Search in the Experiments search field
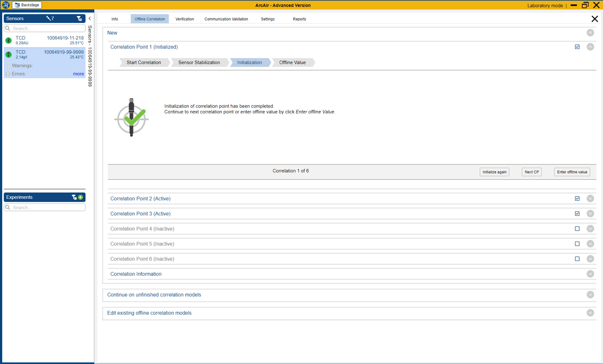 (x=44, y=208)
